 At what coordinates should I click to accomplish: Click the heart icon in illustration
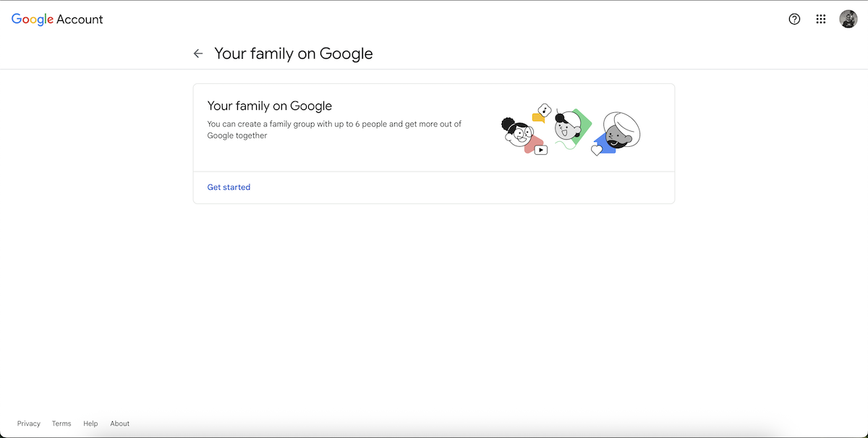[597, 151]
